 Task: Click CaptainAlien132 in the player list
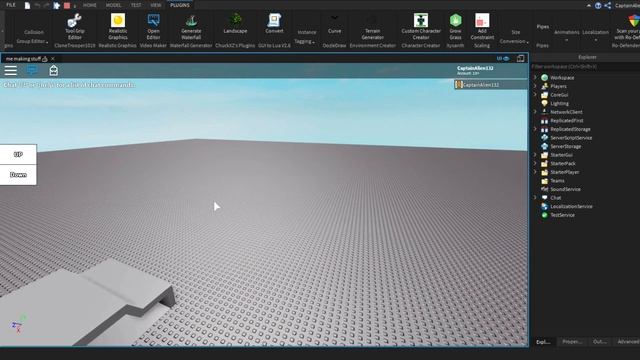(x=491, y=84)
